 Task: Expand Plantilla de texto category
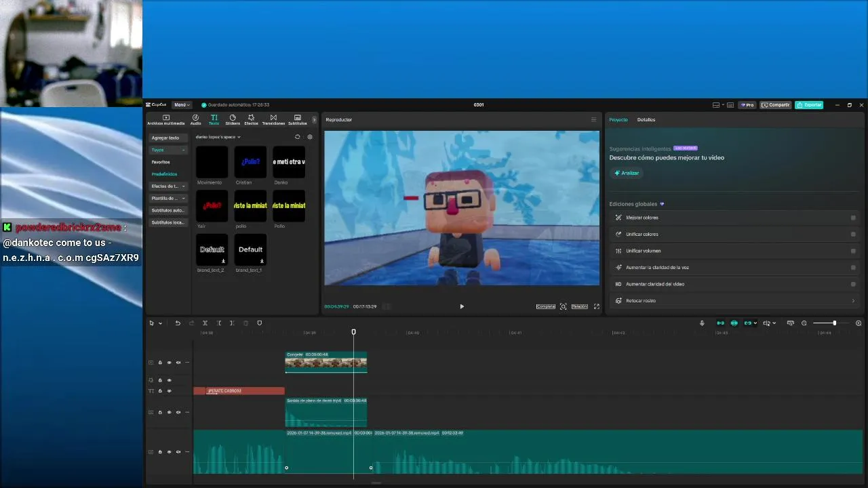pos(167,199)
